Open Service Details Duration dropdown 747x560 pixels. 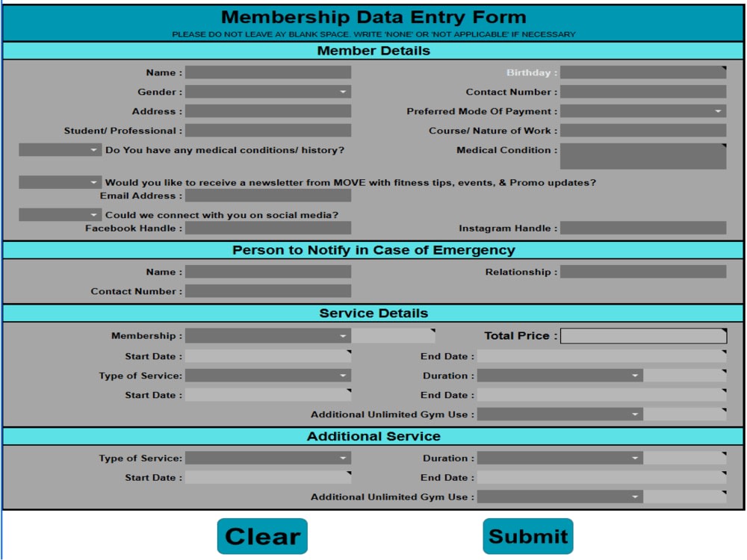pos(560,376)
